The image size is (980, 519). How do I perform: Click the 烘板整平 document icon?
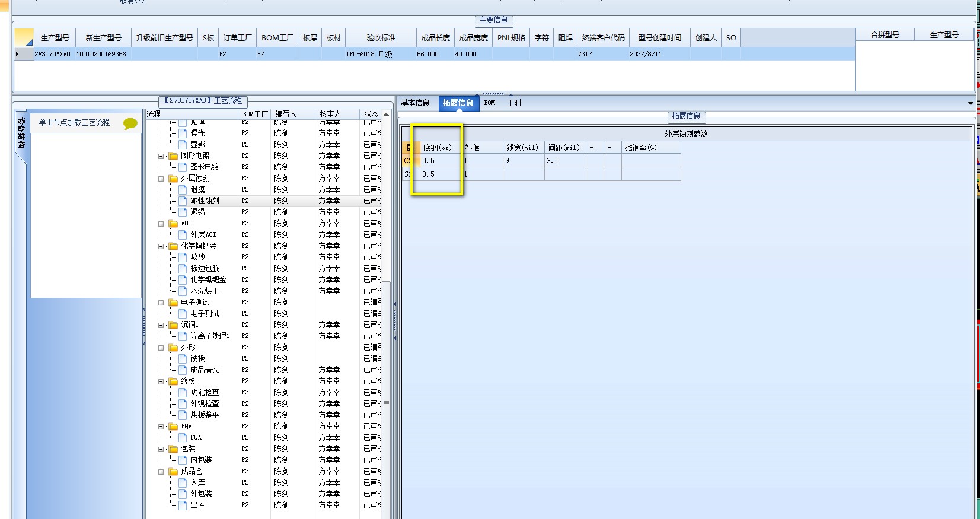tap(183, 415)
